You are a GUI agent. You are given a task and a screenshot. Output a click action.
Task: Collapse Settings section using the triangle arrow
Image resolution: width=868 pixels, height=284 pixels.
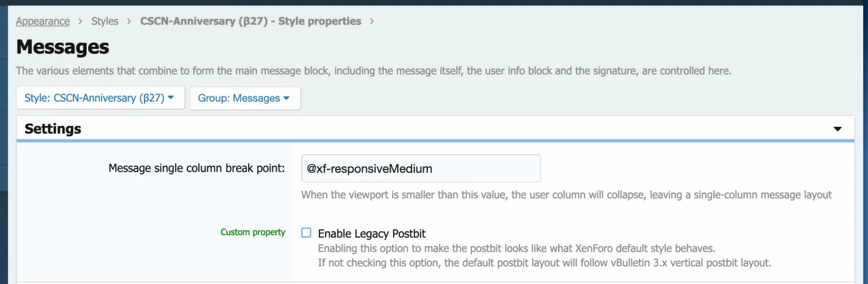837,129
